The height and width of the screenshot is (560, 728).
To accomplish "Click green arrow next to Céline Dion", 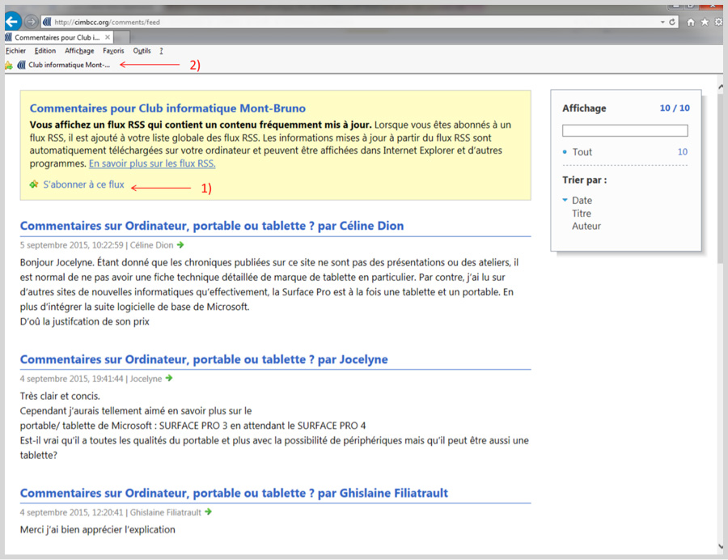I will [x=180, y=244].
